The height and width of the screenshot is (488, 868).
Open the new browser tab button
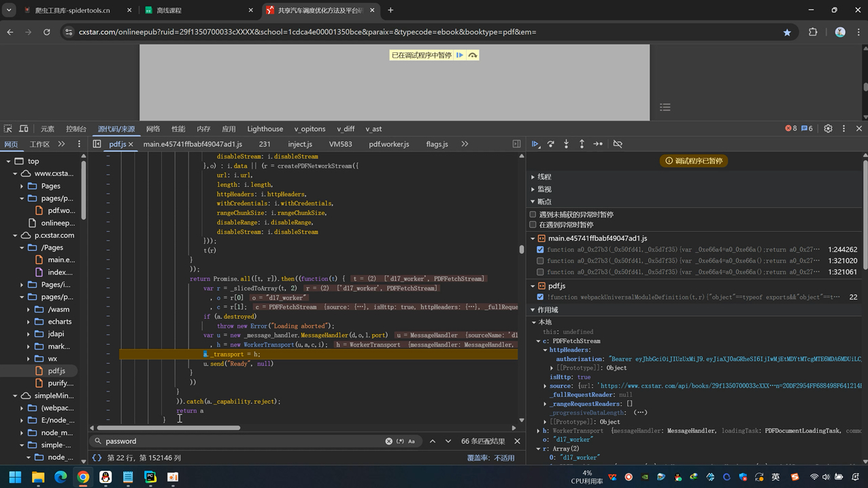390,10
